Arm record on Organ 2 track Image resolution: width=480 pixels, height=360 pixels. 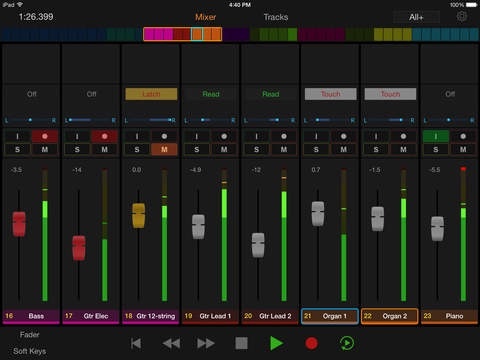[x=403, y=136]
